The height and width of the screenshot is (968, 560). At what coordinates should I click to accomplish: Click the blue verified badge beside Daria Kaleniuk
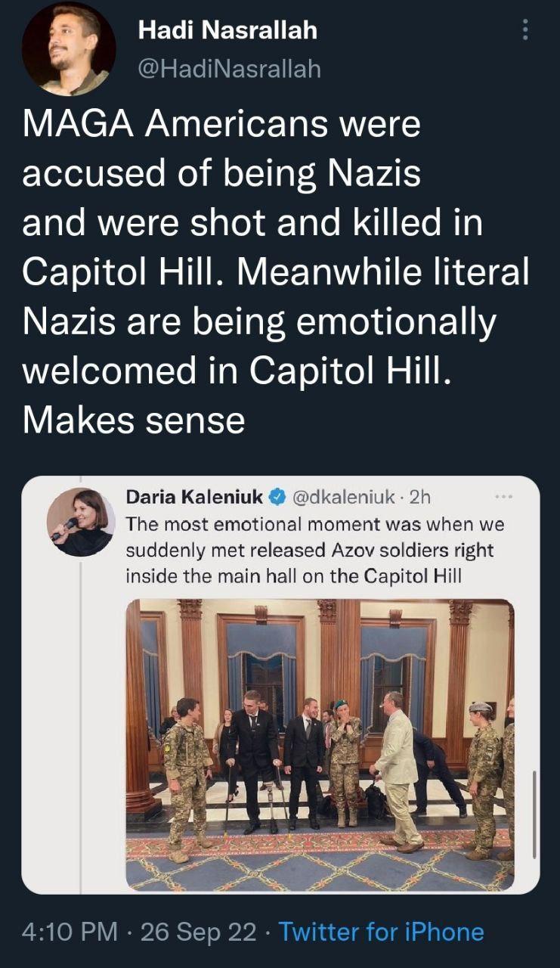(x=277, y=497)
